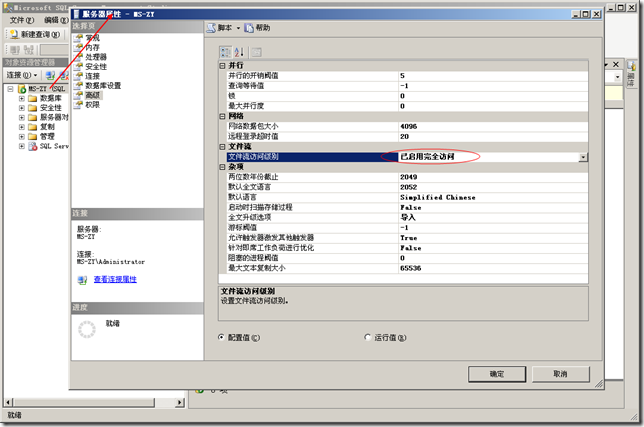Image resolution: width=644 pixels, height=427 pixels.
Task: Select the 查询等待值 property row
Action: [407, 86]
